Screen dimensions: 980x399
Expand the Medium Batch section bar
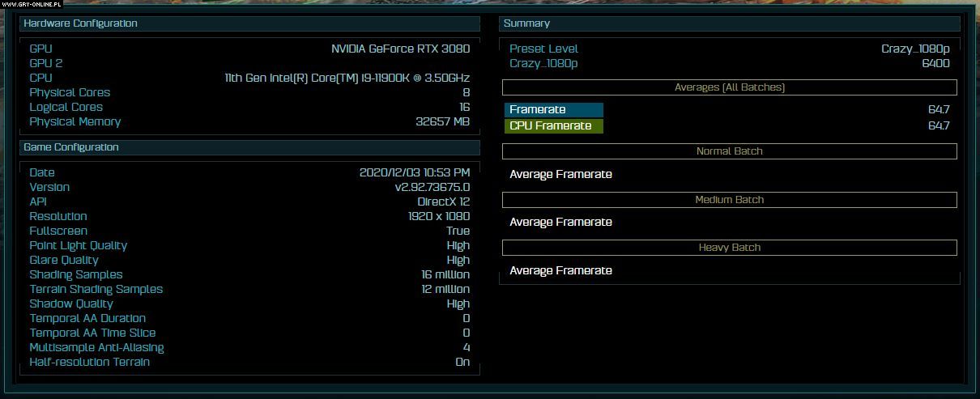point(729,200)
